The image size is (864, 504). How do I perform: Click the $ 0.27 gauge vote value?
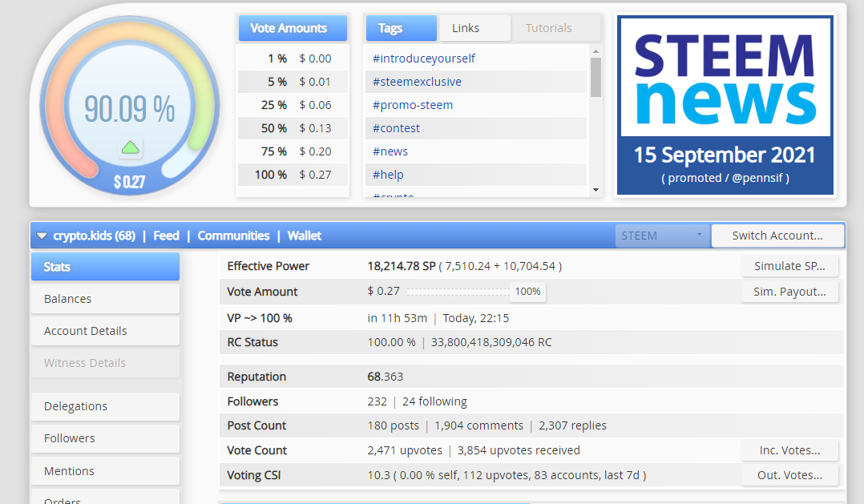130,182
